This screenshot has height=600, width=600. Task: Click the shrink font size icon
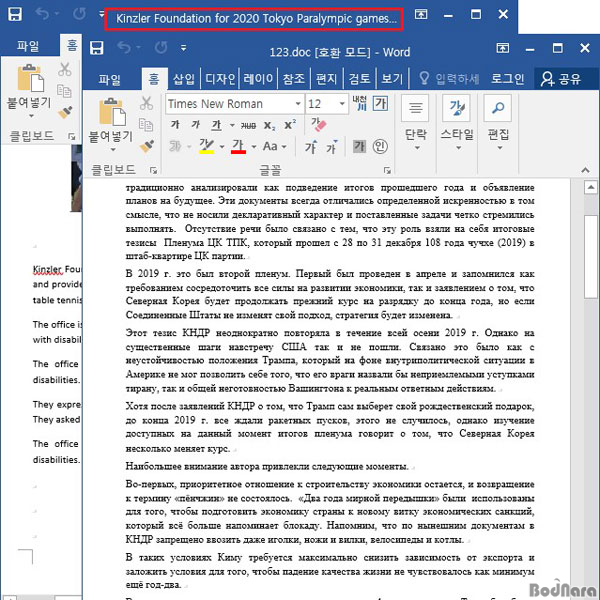tap(331, 147)
